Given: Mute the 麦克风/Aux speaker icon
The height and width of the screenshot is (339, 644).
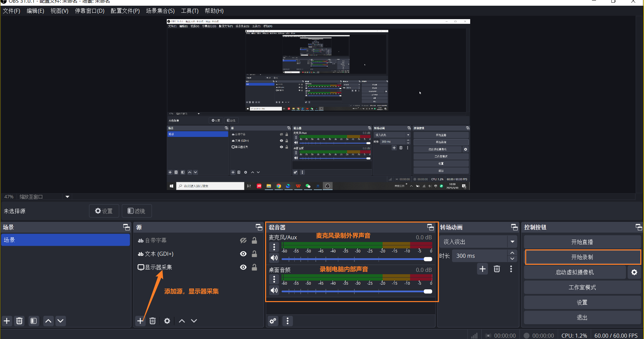Looking at the screenshot, I should tap(274, 258).
